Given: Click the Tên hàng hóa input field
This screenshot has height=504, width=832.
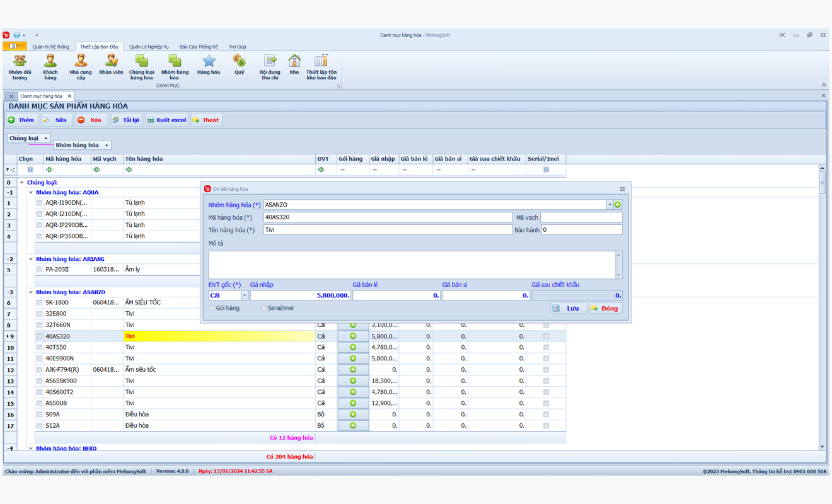Looking at the screenshot, I should (x=387, y=230).
